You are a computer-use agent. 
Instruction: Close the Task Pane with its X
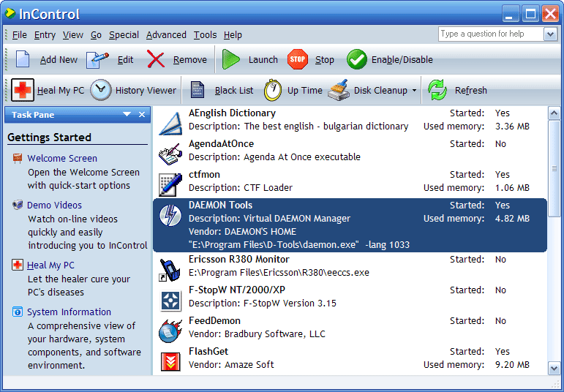142,114
